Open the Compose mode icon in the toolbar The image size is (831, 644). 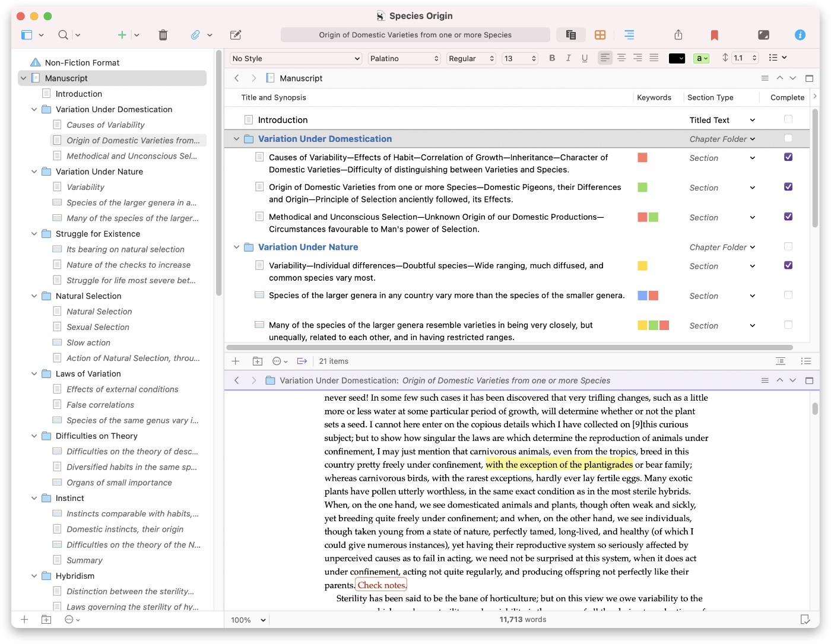click(x=763, y=35)
